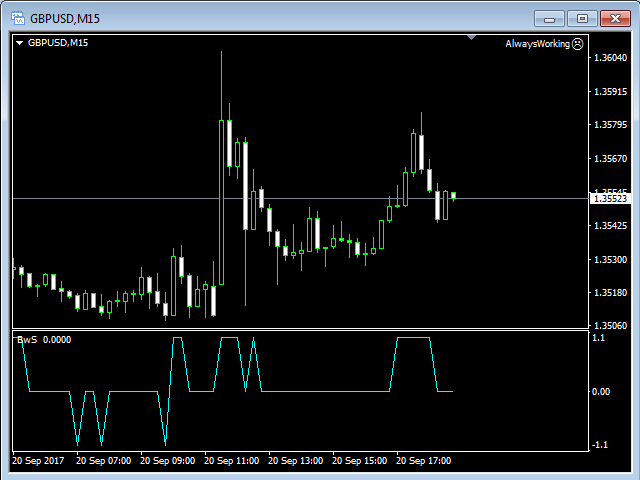Image resolution: width=640 pixels, height=480 pixels.
Task: Click the divider between chart and BwS subwindow
Action: coord(300,330)
